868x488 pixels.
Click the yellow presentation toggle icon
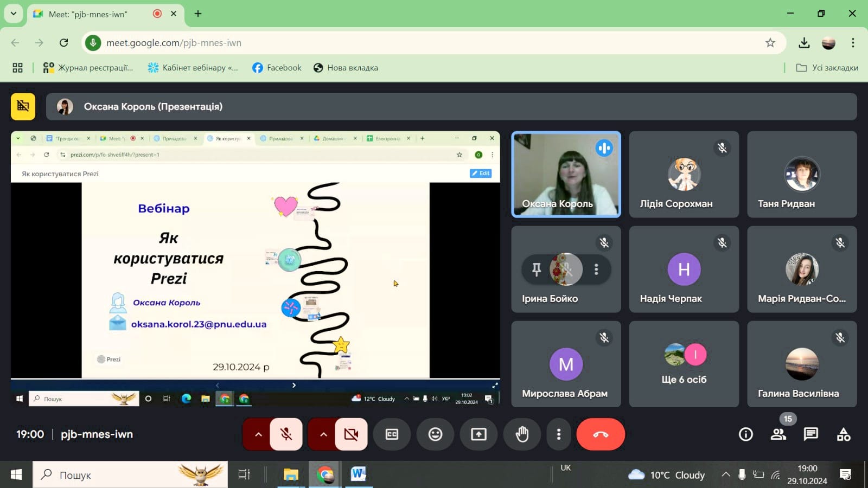pyautogui.click(x=23, y=106)
